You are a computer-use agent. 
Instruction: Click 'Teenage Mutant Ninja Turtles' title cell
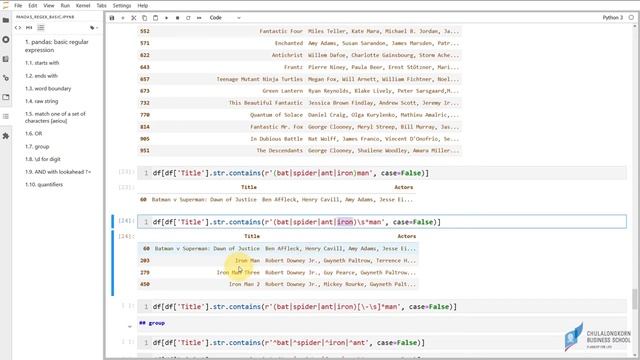point(260,79)
